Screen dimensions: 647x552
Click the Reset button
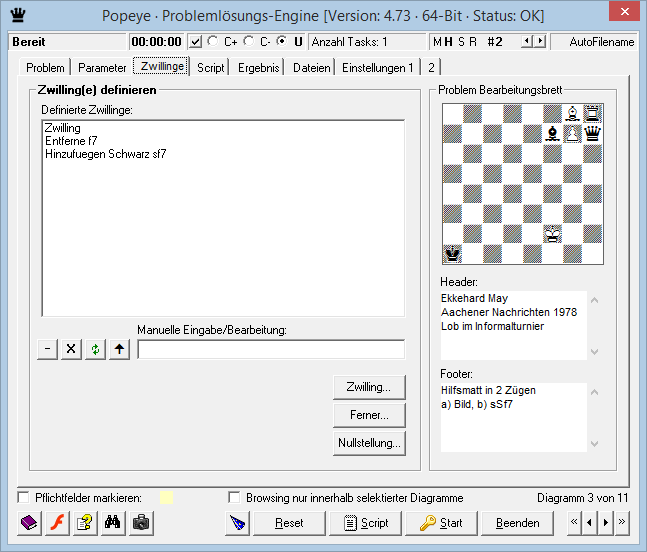(289, 523)
